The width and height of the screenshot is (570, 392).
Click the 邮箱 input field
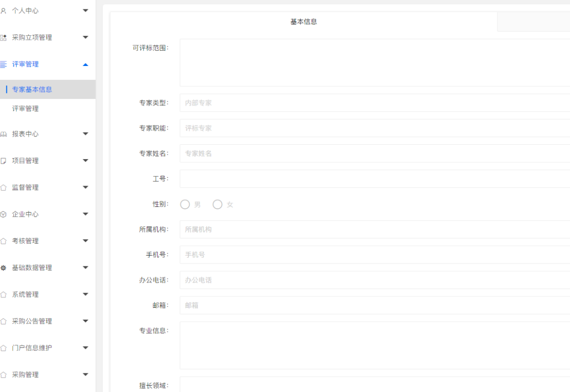(x=375, y=306)
